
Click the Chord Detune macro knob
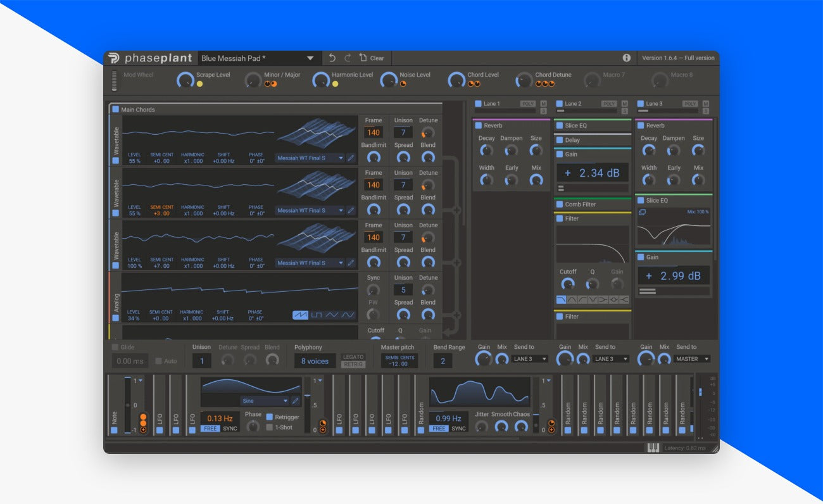[524, 80]
